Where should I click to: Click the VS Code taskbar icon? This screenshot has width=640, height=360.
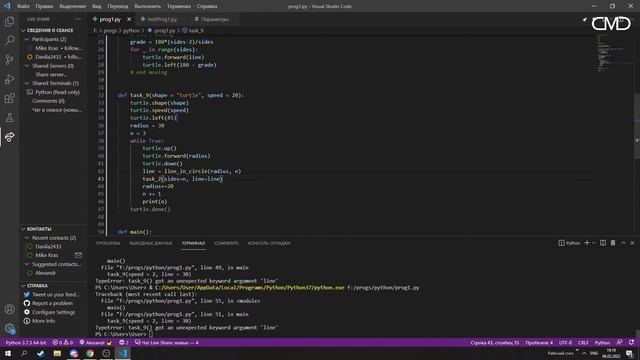point(123,353)
